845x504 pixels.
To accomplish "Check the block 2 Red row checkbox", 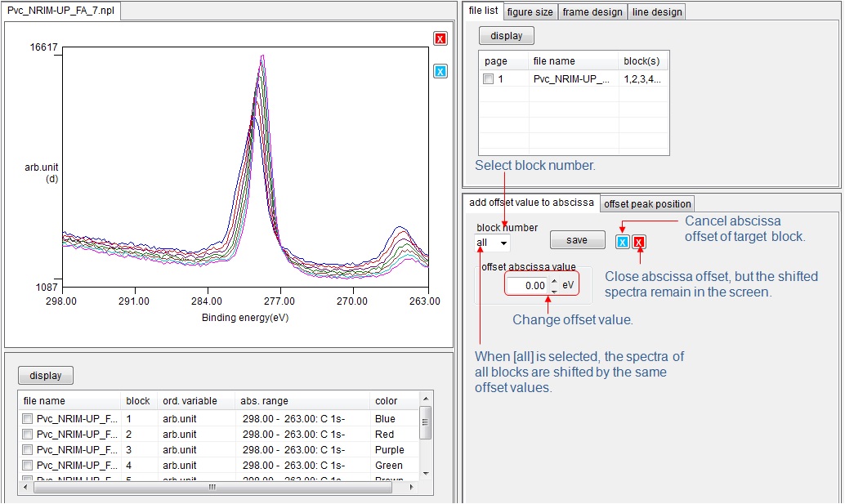I will tap(27, 434).
